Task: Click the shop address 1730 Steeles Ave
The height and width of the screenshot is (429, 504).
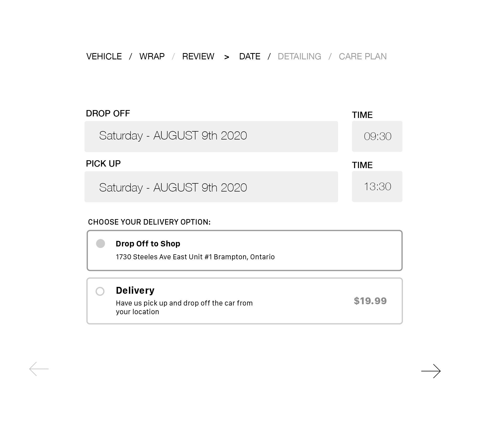Action: point(195,257)
